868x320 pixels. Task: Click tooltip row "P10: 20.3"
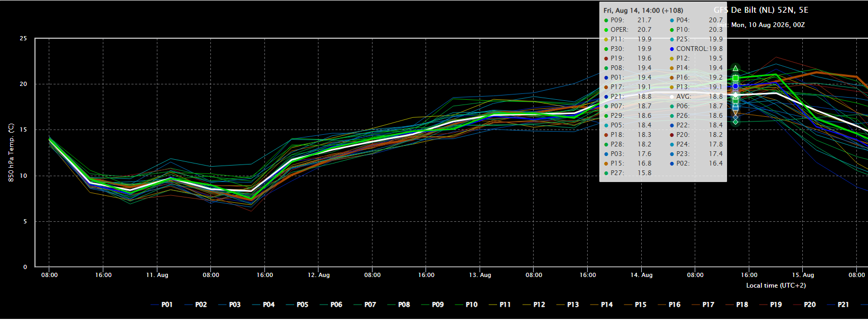(696, 30)
